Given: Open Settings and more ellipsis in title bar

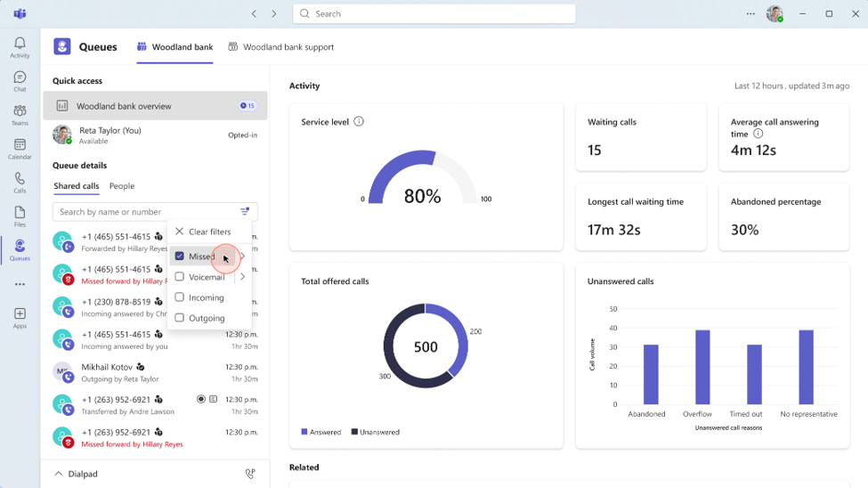Looking at the screenshot, I should [750, 14].
